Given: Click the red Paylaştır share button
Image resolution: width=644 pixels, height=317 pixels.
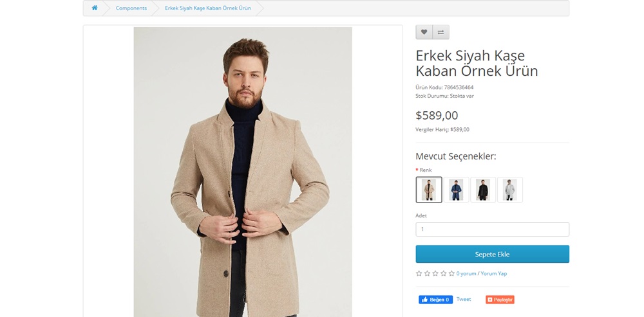Looking at the screenshot, I should pyautogui.click(x=500, y=300).
